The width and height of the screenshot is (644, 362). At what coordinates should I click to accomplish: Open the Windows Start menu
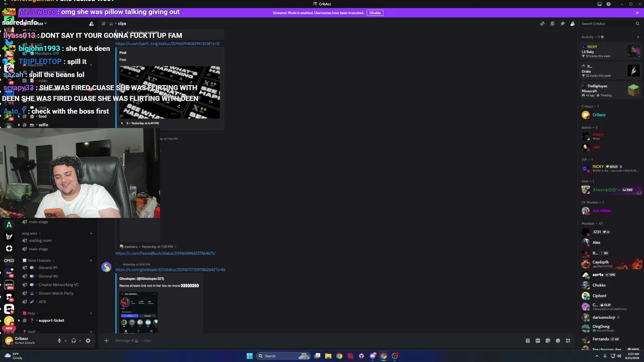pos(250,356)
